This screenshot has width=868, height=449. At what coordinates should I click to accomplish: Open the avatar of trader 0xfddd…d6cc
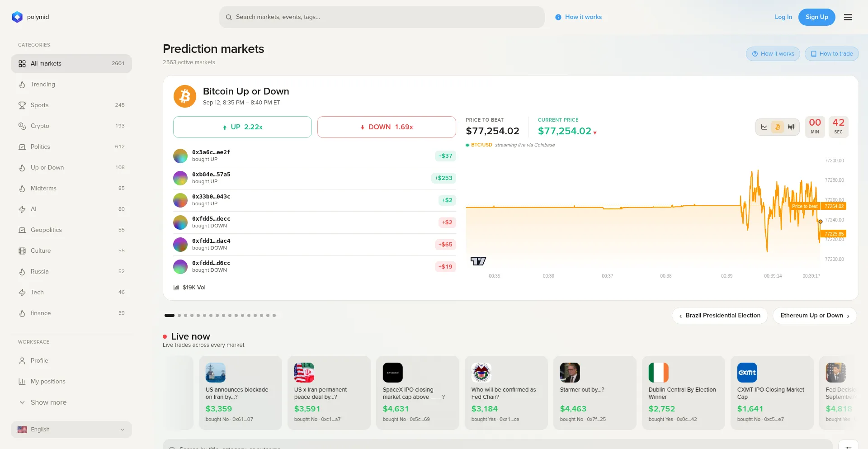pos(180,267)
